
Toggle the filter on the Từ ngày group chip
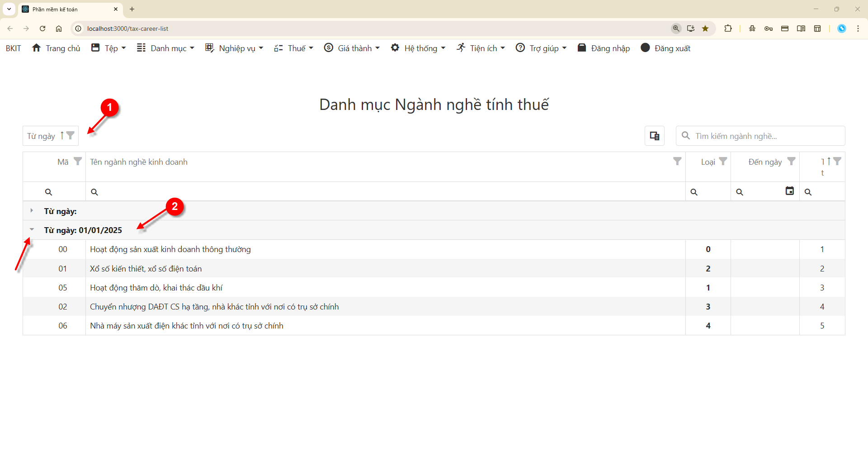point(70,135)
